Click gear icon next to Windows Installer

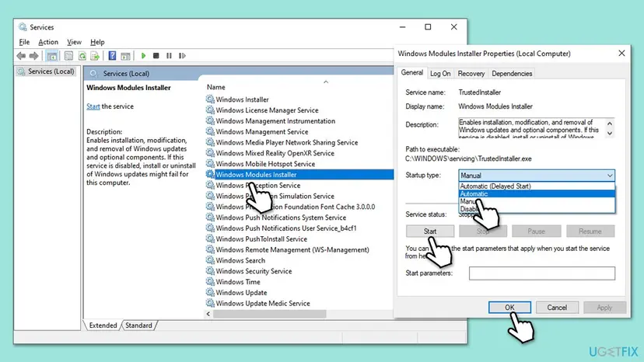pos(210,99)
